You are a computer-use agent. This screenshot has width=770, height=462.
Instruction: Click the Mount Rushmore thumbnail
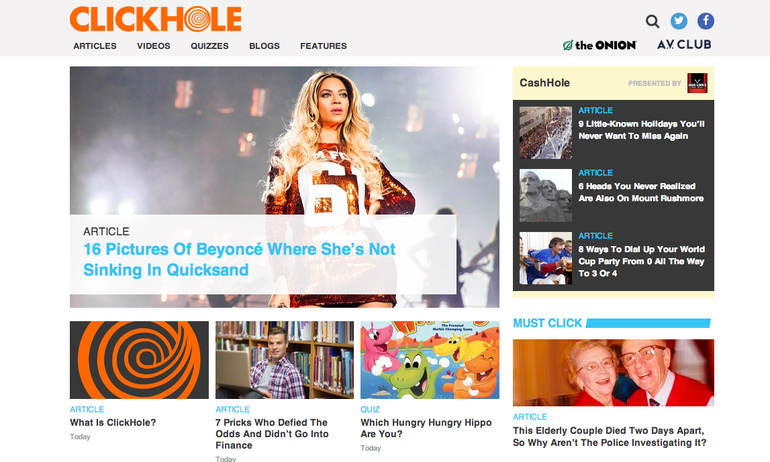pyautogui.click(x=546, y=195)
